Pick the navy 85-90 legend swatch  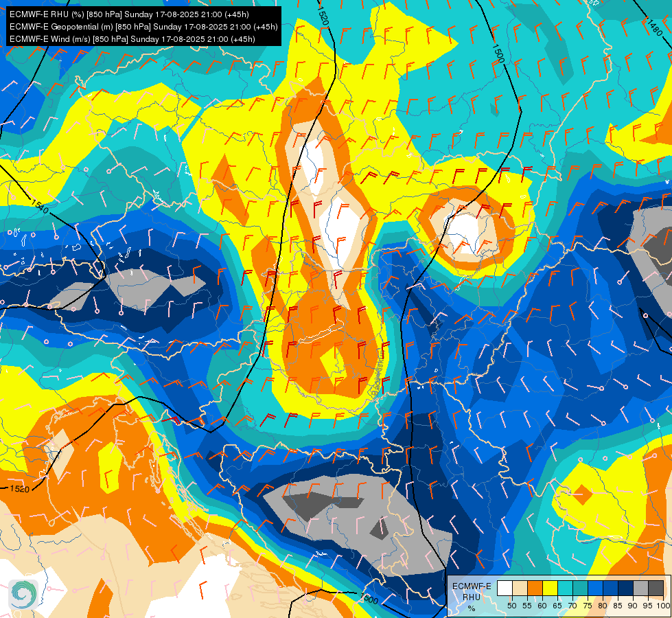tap(626, 588)
